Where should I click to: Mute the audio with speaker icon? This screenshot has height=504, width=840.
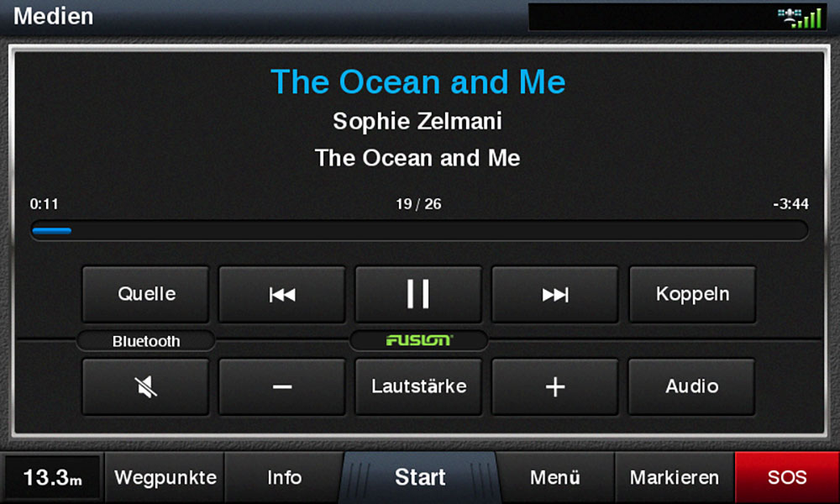[145, 386]
